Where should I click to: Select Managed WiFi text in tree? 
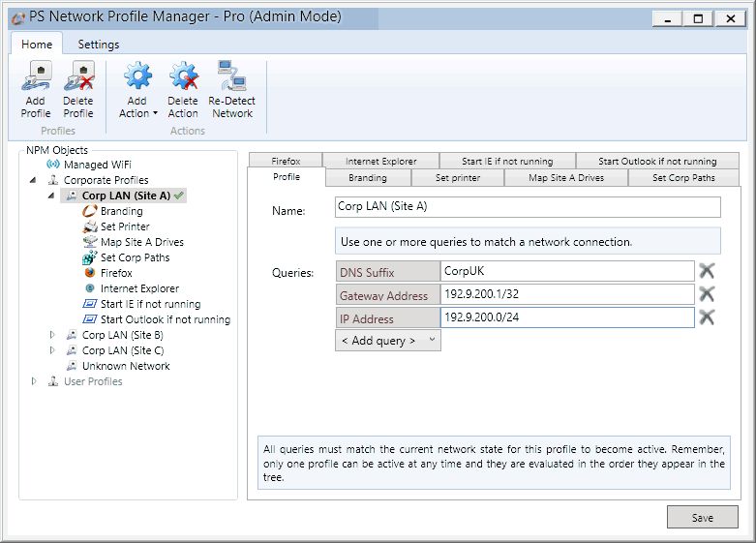coord(98,165)
